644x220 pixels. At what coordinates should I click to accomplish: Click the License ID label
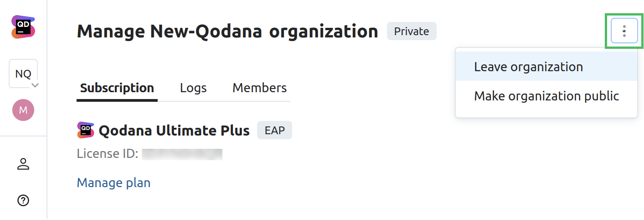pyautogui.click(x=108, y=154)
